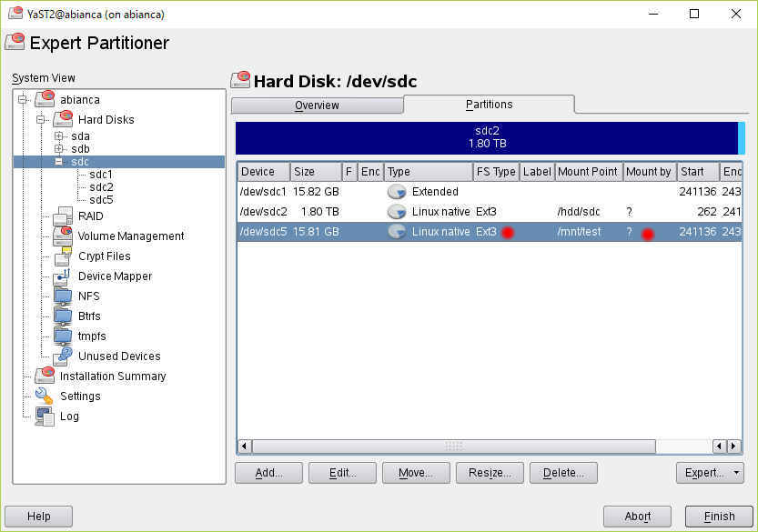Click the Linux native icon in sdc5 row
758x532 pixels.
pyautogui.click(x=397, y=232)
